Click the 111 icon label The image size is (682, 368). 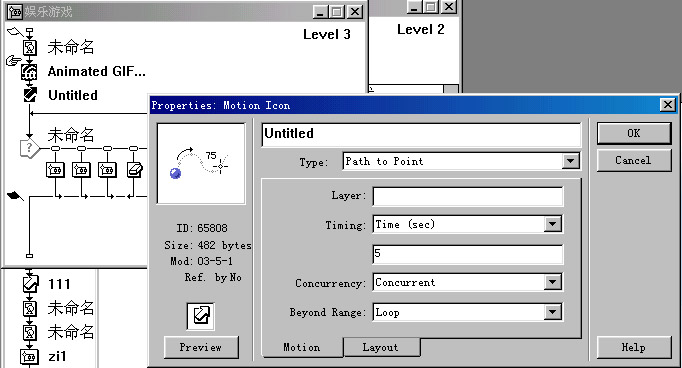(59, 284)
